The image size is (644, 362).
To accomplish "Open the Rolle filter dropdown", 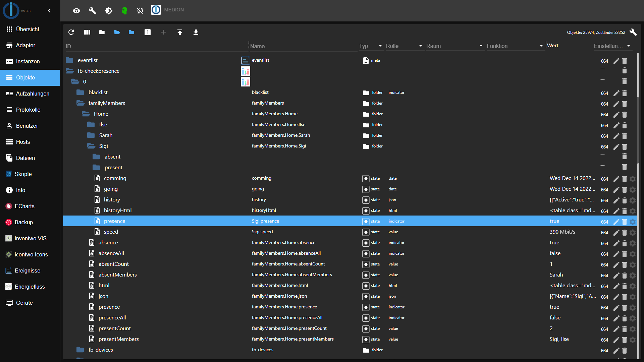I will (405, 46).
